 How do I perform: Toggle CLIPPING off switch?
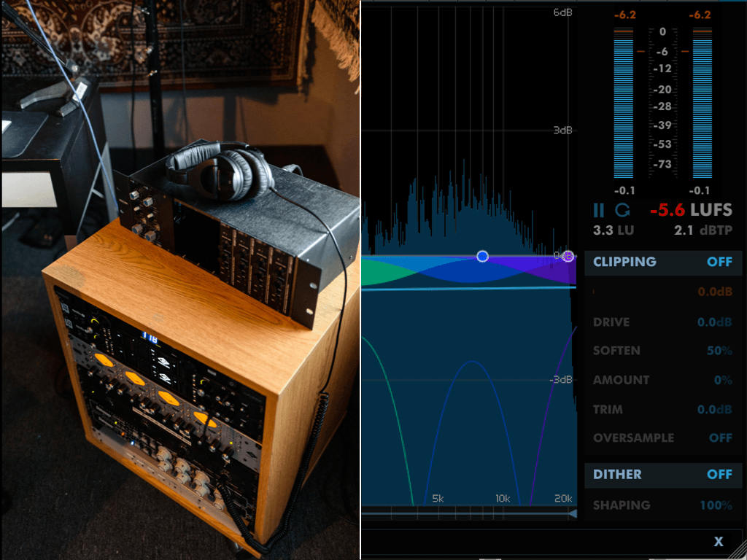pos(719,262)
